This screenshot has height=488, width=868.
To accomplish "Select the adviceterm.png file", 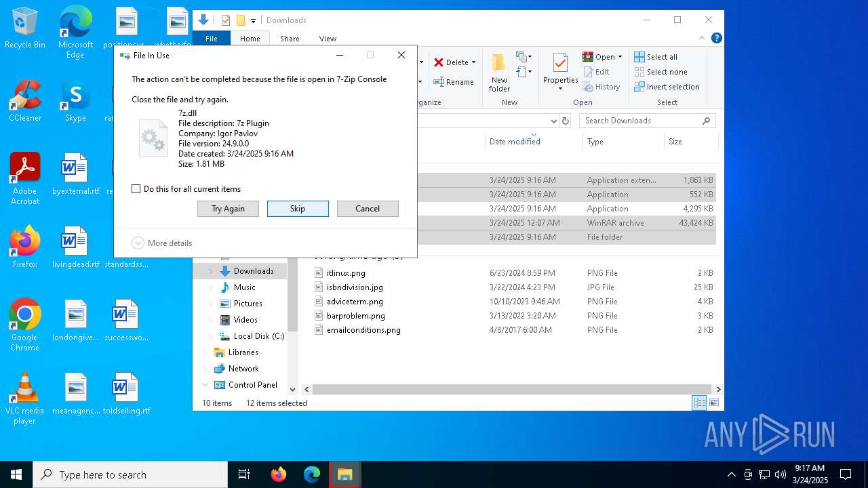I will click(x=355, y=302).
